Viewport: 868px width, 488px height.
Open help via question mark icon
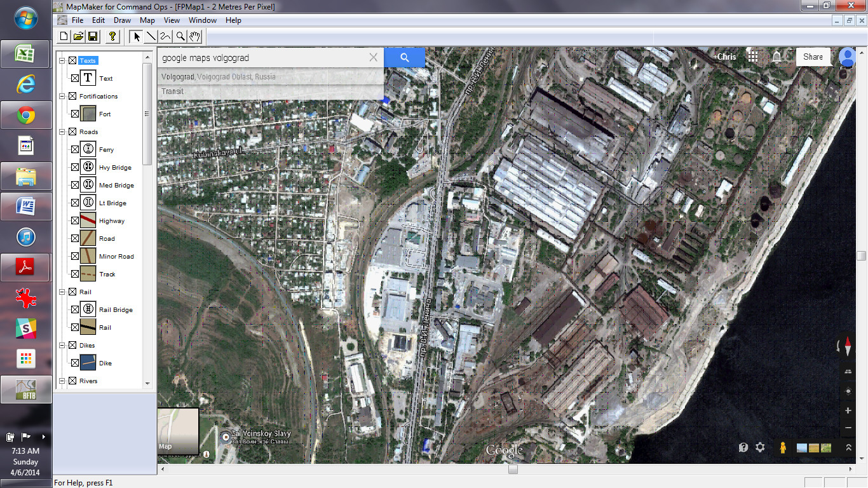tap(112, 36)
